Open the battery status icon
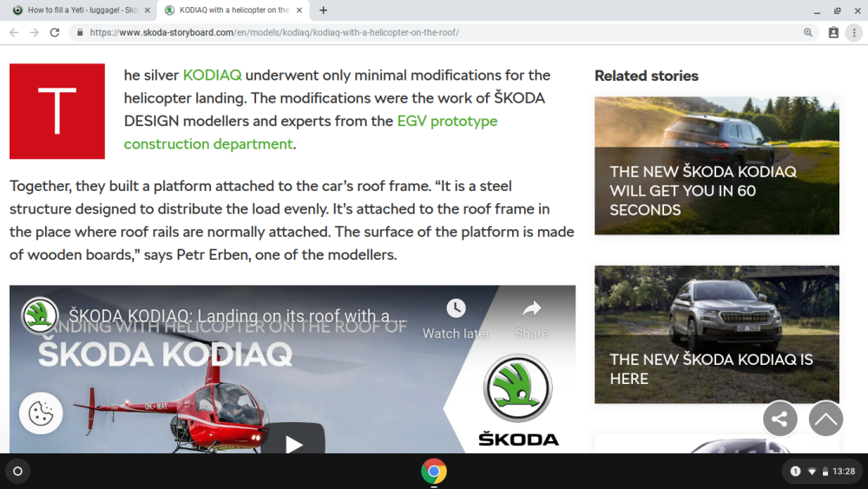Viewport: 868px width, 489px height. (x=825, y=472)
